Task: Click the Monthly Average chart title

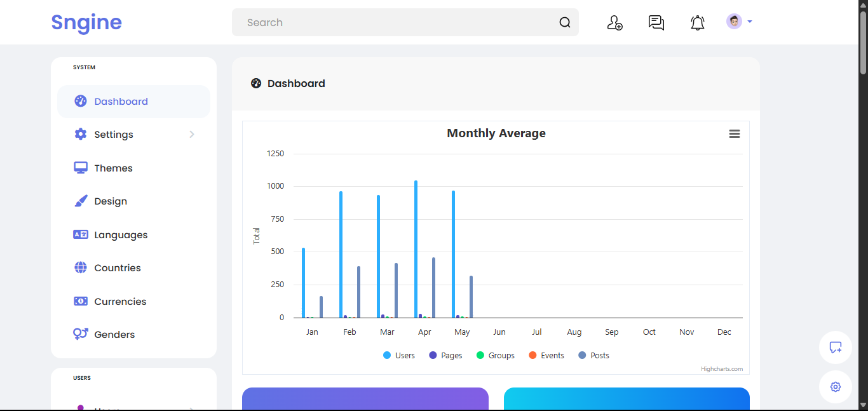Action: coord(496,133)
